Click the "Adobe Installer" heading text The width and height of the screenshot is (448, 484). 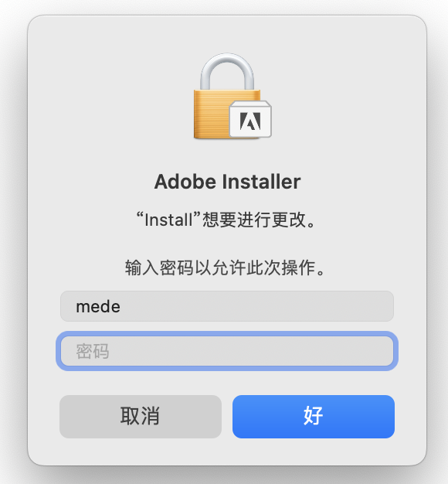[x=227, y=182]
